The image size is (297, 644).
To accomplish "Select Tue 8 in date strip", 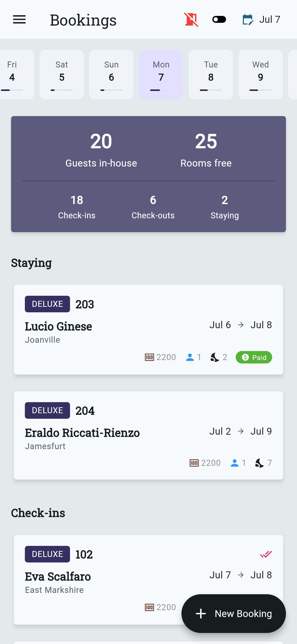I will (211, 74).
